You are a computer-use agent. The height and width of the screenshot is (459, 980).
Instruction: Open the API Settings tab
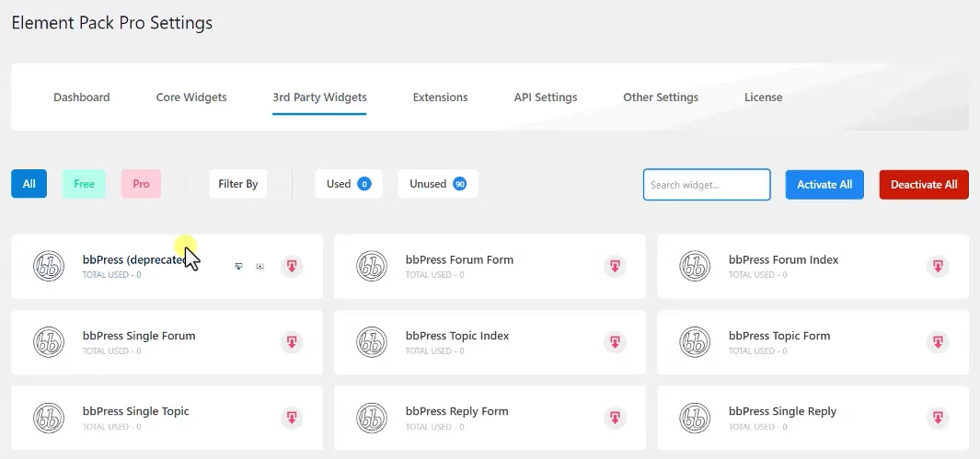[546, 98]
